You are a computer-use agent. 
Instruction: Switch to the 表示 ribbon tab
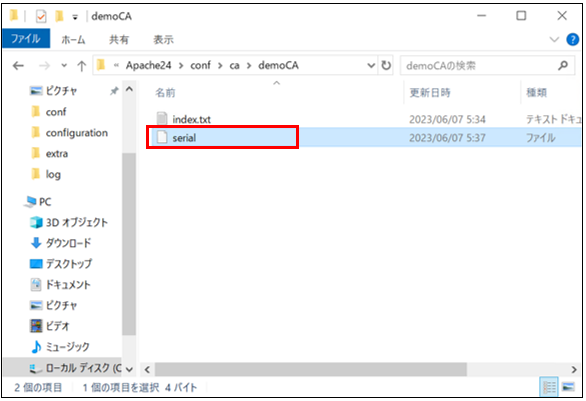click(163, 39)
